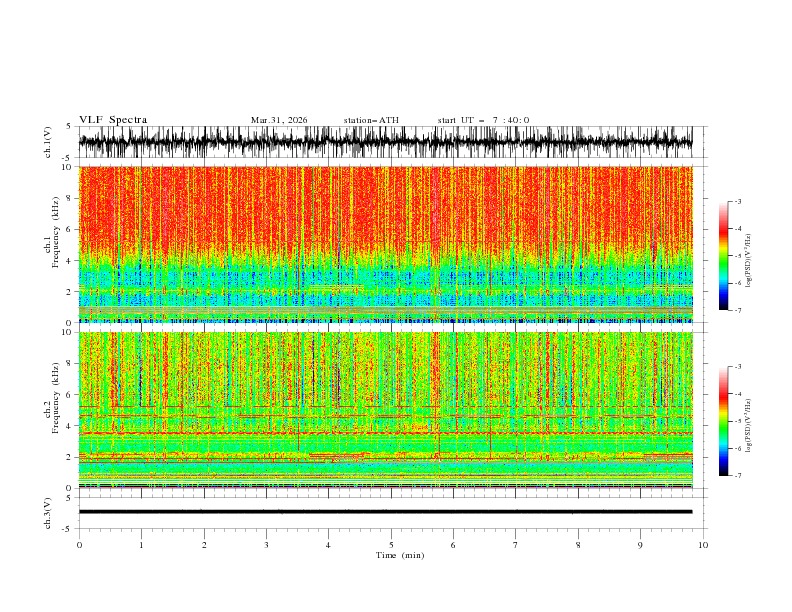The height and width of the screenshot is (612, 792).
Task: Click the upper ch.1 PSD color bar
Action: coord(723,256)
